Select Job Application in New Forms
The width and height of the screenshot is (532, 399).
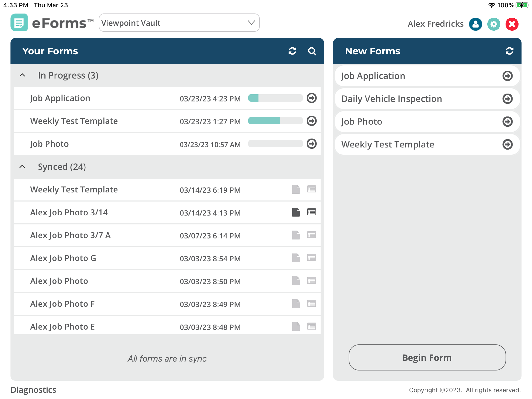click(427, 76)
